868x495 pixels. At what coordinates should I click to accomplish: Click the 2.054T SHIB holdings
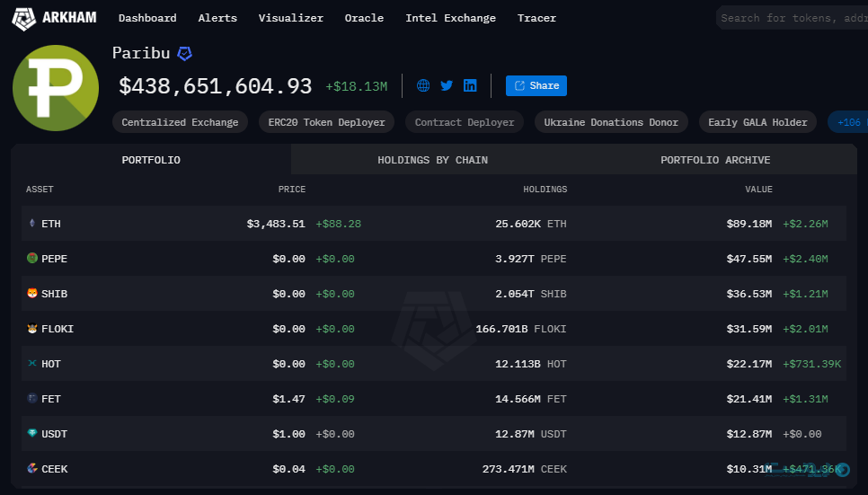click(x=531, y=294)
